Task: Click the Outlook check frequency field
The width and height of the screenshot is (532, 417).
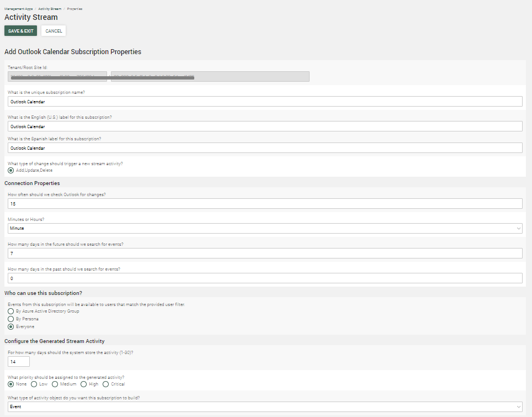Action: pos(265,204)
